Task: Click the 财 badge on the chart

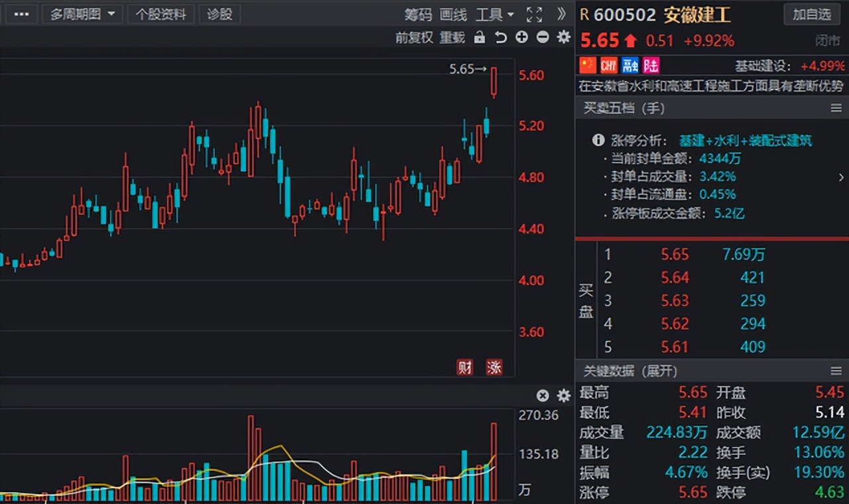Action: (x=464, y=367)
